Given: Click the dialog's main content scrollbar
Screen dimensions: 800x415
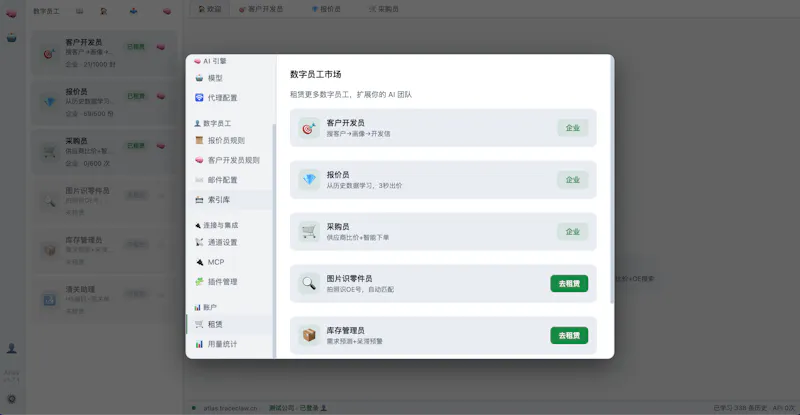Looking at the screenshot, I should point(611,179).
